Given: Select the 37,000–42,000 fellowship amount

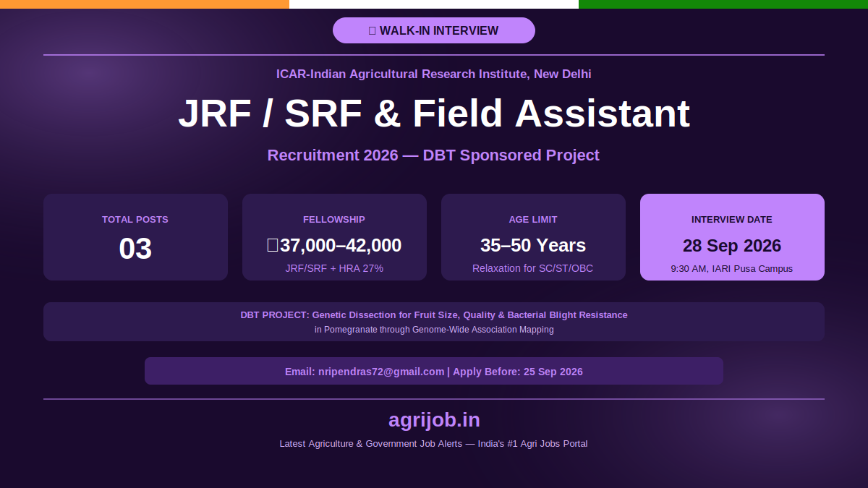Looking at the screenshot, I should pos(334,245).
